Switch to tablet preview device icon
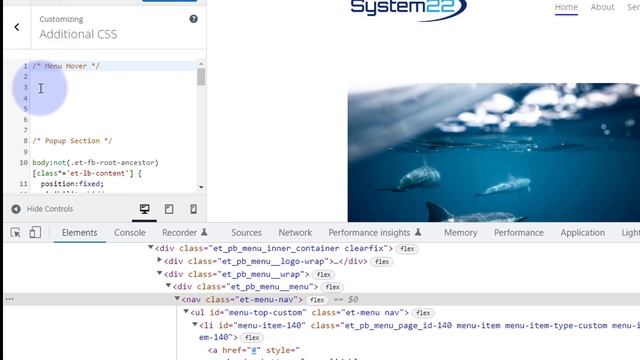 [169, 209]
